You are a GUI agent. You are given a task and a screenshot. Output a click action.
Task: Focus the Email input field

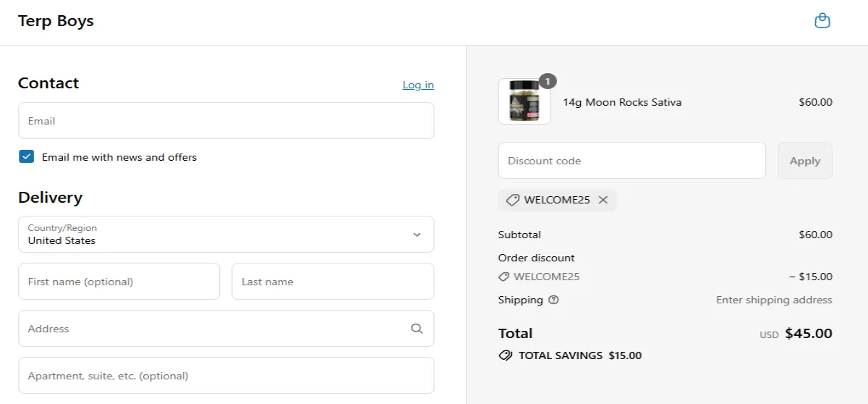coord(226,120)
